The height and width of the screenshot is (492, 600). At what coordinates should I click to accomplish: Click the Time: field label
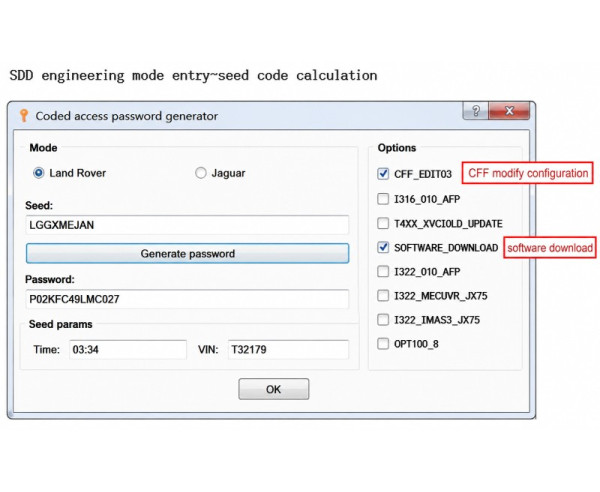pyautogui.click(x=46, y=349)
